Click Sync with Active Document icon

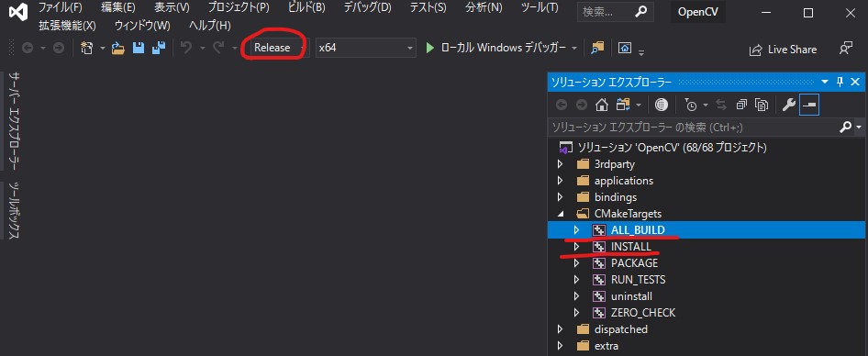coord(721,104)
